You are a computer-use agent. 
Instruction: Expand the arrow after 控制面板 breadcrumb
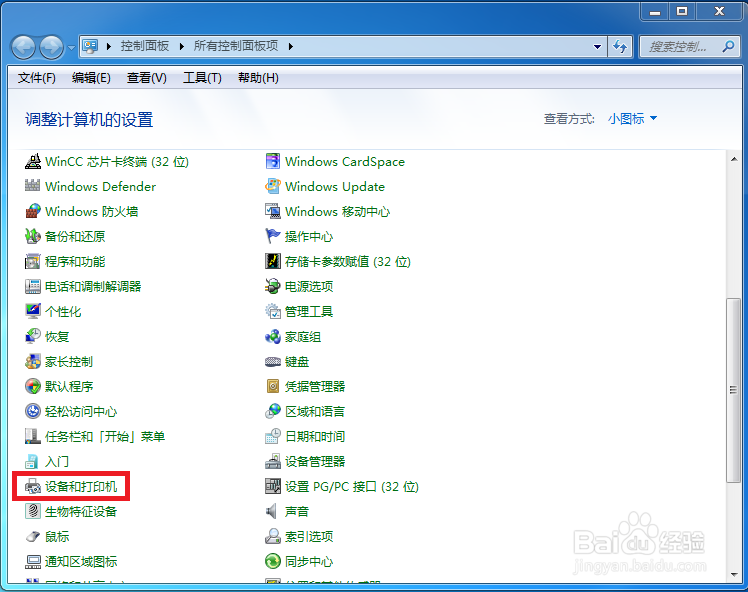pos(182,46)
